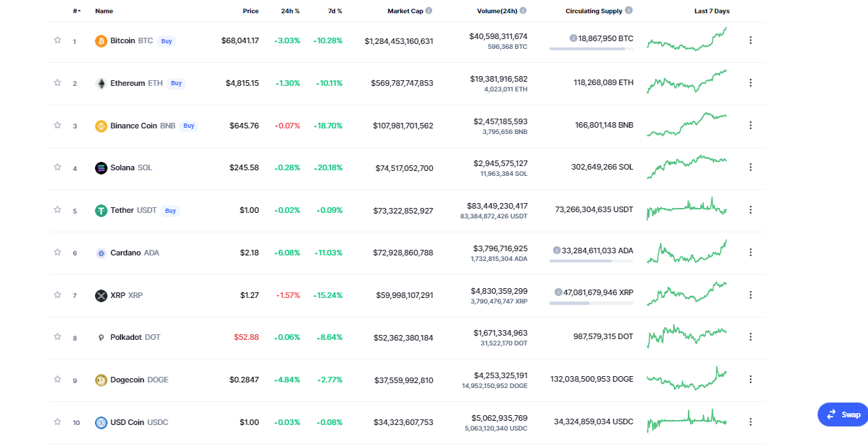Sort by the rank # column
868x448 pixels.
(76, 11)
